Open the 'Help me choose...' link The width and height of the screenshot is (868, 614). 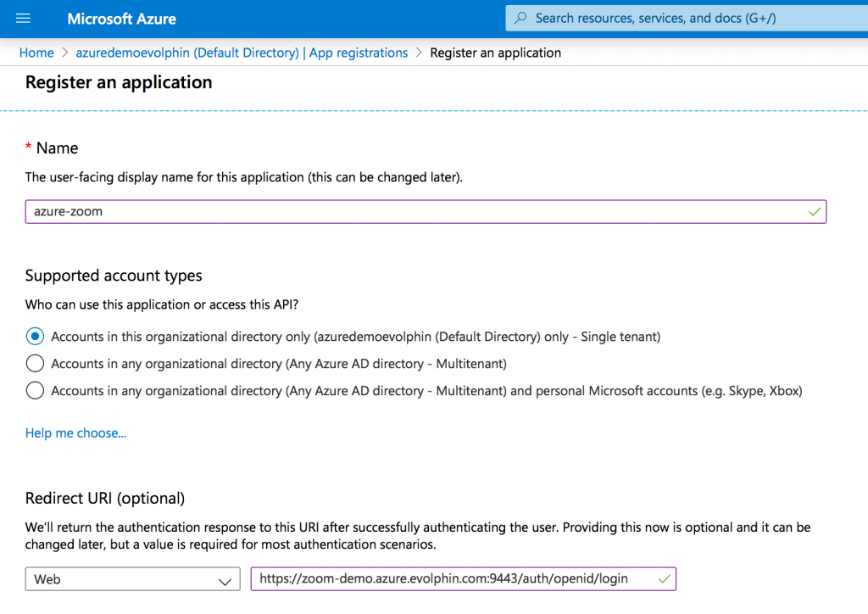click(75, 433)
